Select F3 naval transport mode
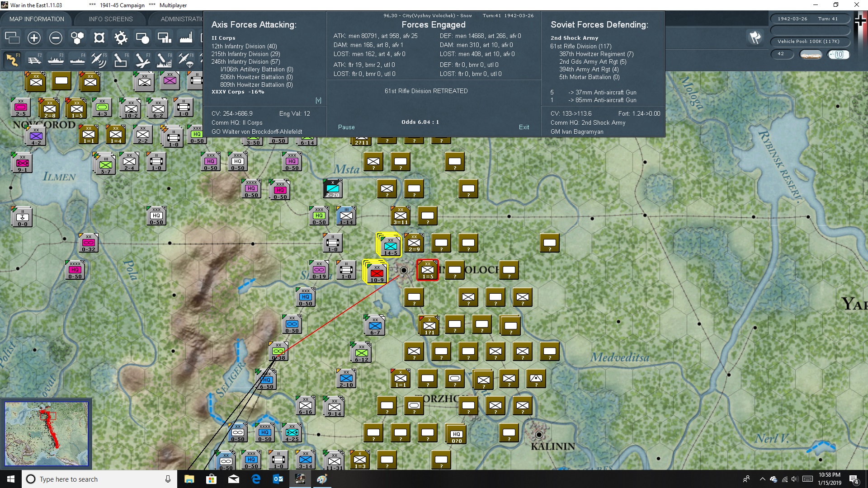The width and height of the screenshot is (868, 488). pos(56,60)
